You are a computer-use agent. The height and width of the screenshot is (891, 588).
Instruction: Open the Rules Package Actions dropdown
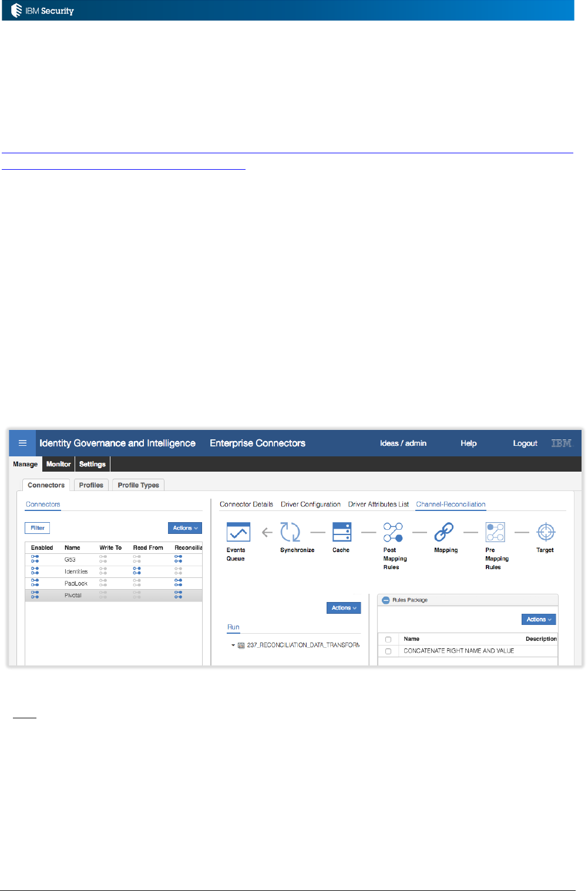click(x=539, y=619)
